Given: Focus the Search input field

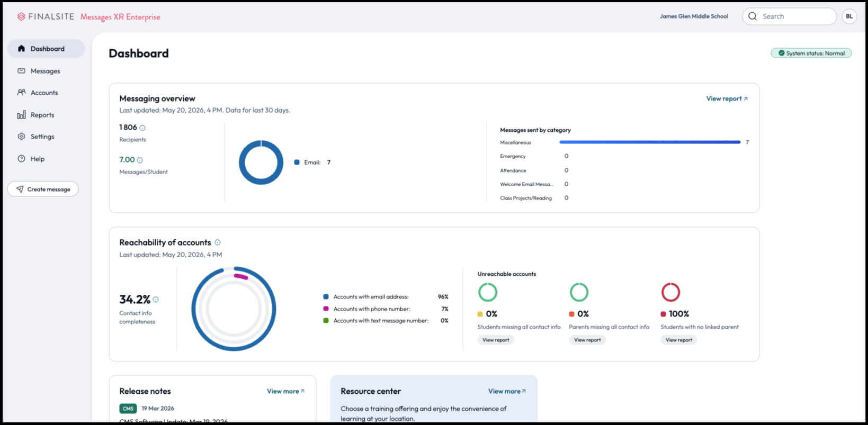Looking at the screenshot, I should [x=789, y=16].
